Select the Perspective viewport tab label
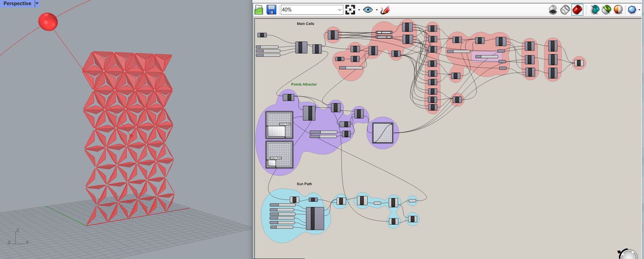Screen dimensions: 644x259 click(x=17, y=3)
